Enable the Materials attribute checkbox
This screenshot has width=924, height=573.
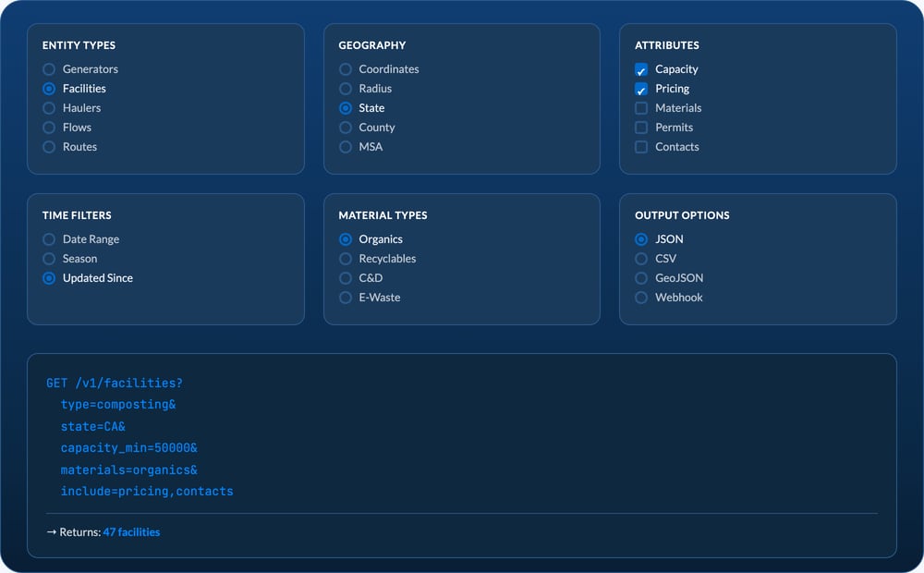[641, 108]
